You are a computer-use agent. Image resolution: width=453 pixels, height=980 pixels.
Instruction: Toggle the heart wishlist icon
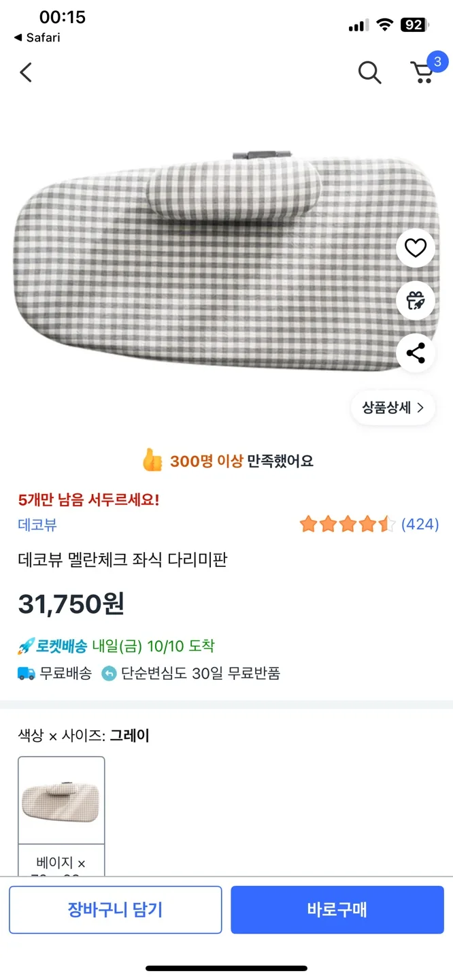pyautogui.click(x=415, y=248)
